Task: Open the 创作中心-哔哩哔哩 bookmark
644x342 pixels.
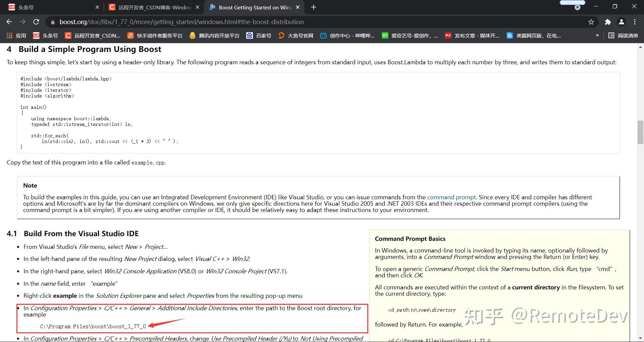Action: pos(347,36)
